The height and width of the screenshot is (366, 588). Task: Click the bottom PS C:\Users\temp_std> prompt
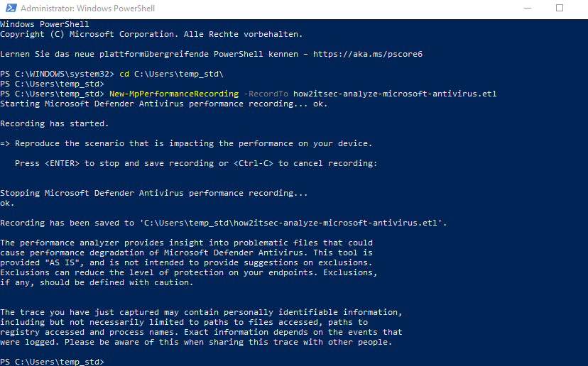pyautogui.click(x=52, y=362)
